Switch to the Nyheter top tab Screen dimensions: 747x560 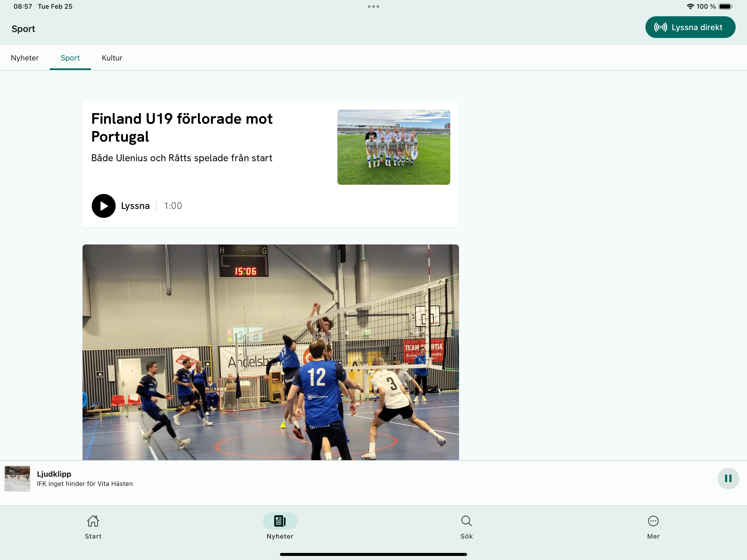point(25,58)
